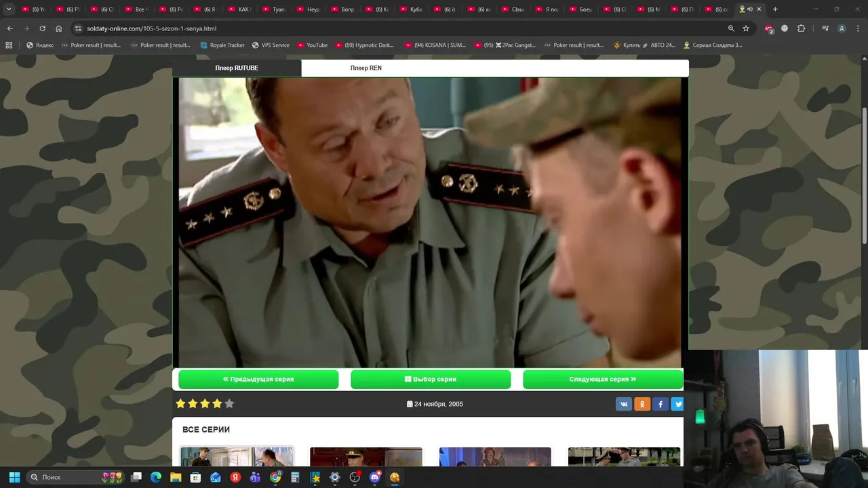Share the episode on VK
The image size is (868, 488).
[x=624, y=404]
